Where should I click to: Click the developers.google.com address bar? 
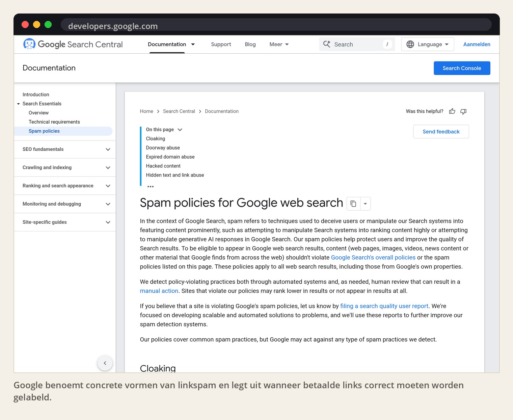[x=276, y=25]
